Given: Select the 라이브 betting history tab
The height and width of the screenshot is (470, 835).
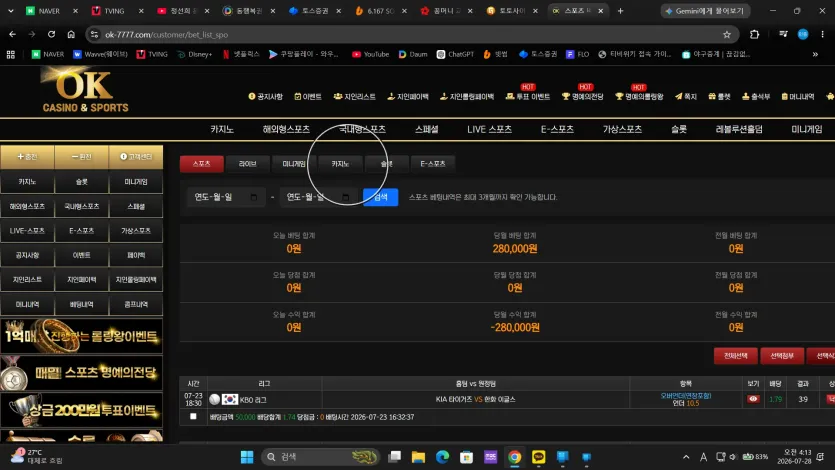Looking at the screenshot, I should [x=248, y=164].
